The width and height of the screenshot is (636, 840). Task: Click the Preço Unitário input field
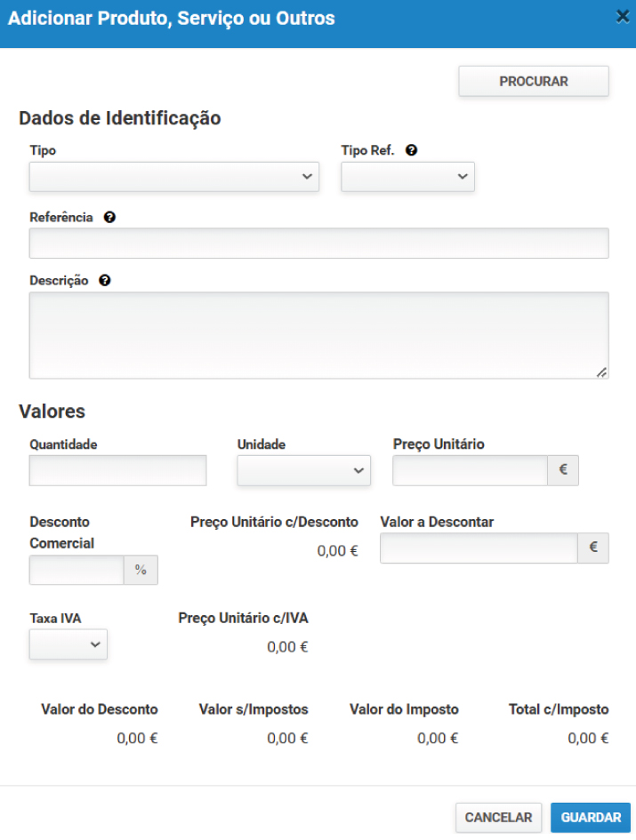coord(469,470)
